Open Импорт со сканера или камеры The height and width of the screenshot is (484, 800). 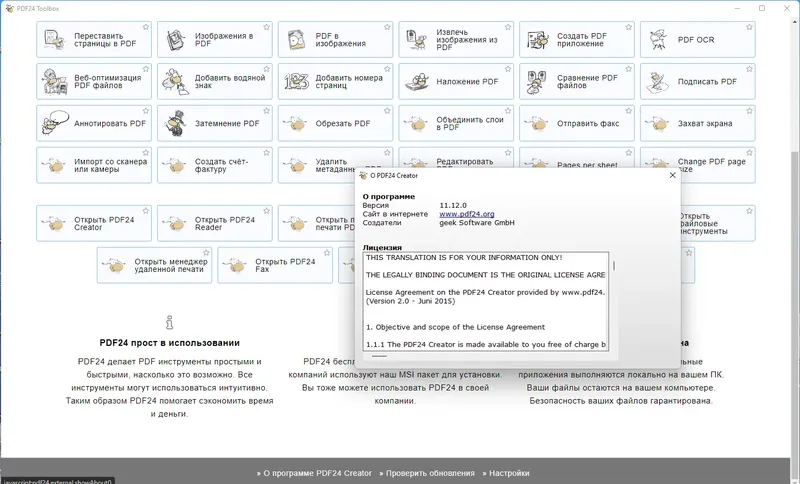tap(94, 165)
